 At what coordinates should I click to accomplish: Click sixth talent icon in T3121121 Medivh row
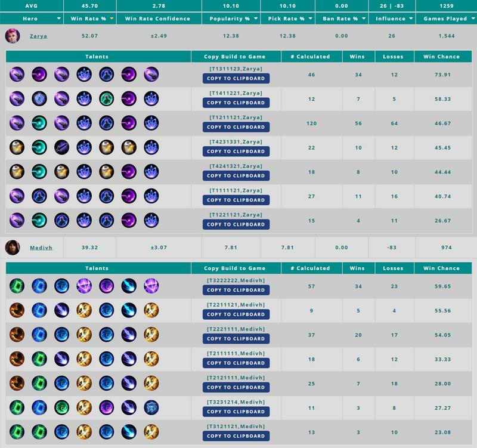coord(129,432)
